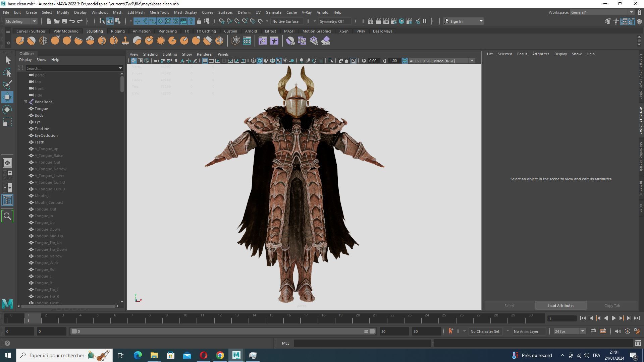Click the Redo arrow icon
This screenshot has height=362, width=644.
[80, 21]
